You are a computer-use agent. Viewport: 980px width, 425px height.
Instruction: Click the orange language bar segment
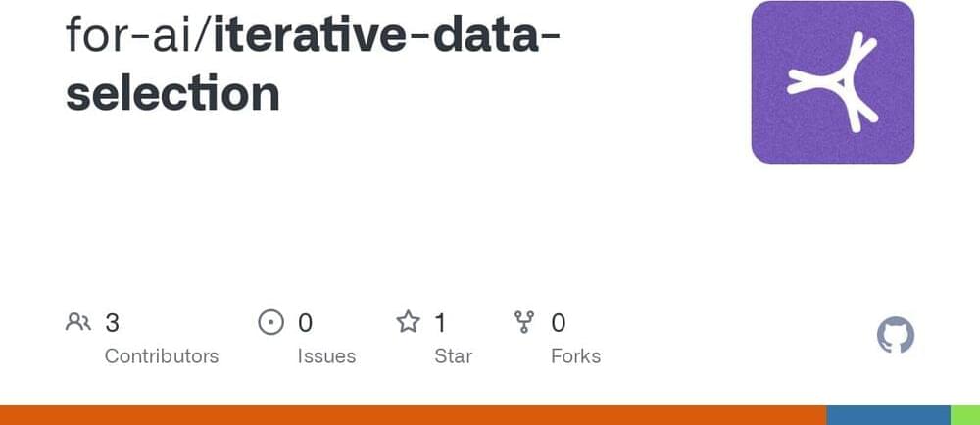412,415
